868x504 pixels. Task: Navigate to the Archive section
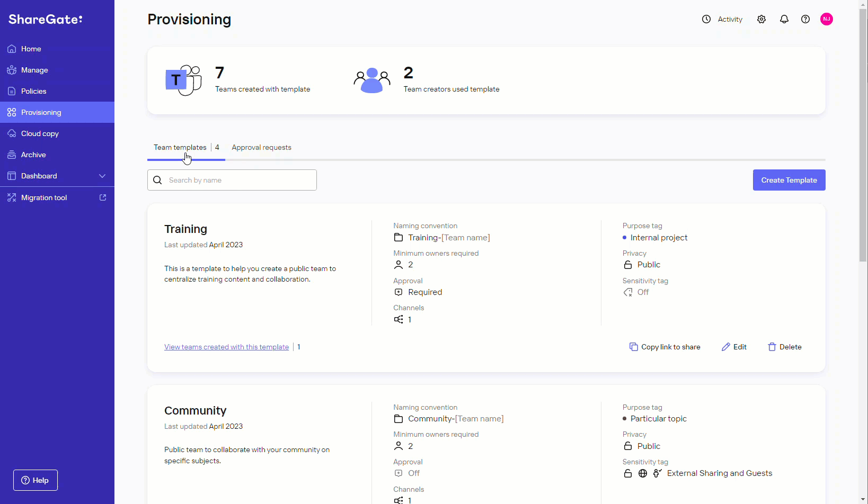57,155
